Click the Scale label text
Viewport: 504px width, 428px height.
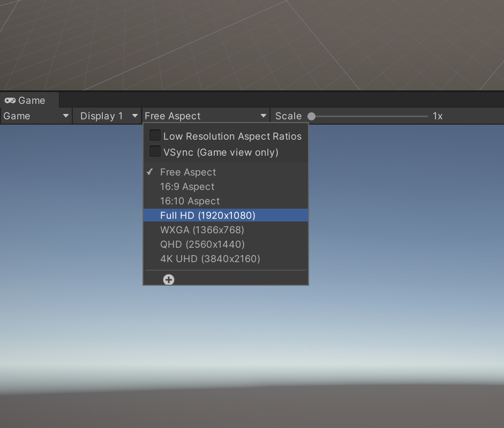pos(288,116)
